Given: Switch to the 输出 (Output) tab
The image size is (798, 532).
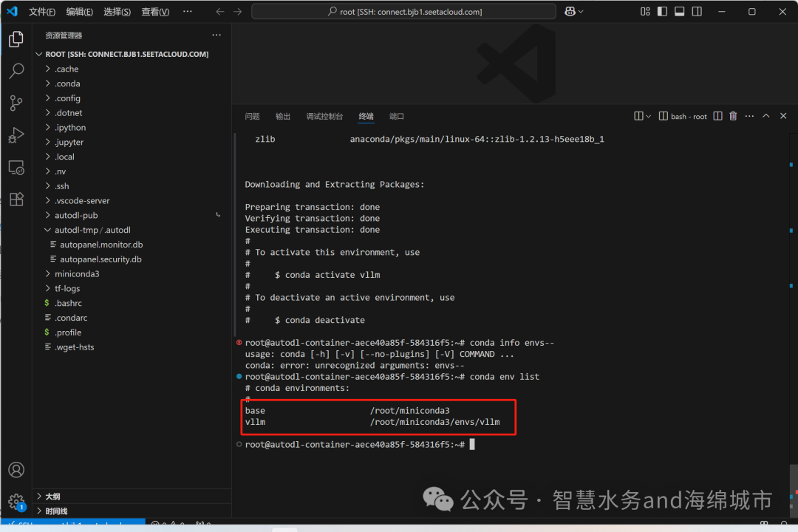Looking at the screenshot, I should (283, 116).
